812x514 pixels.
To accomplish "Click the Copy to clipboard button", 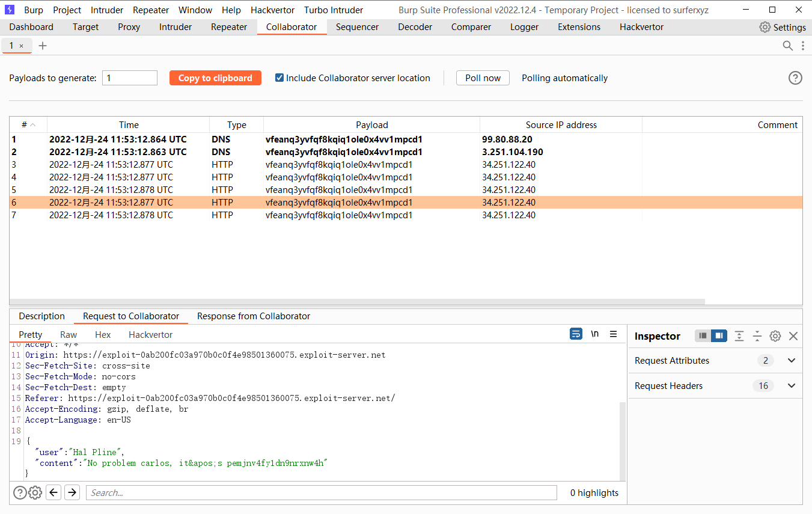I will [215, 78].
